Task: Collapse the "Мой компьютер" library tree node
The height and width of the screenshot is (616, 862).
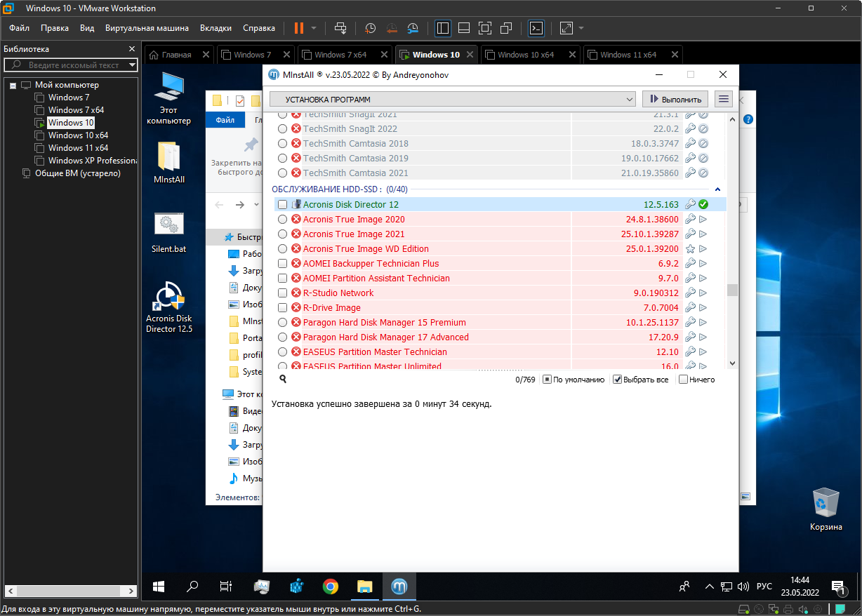Action: coord(13,85)
